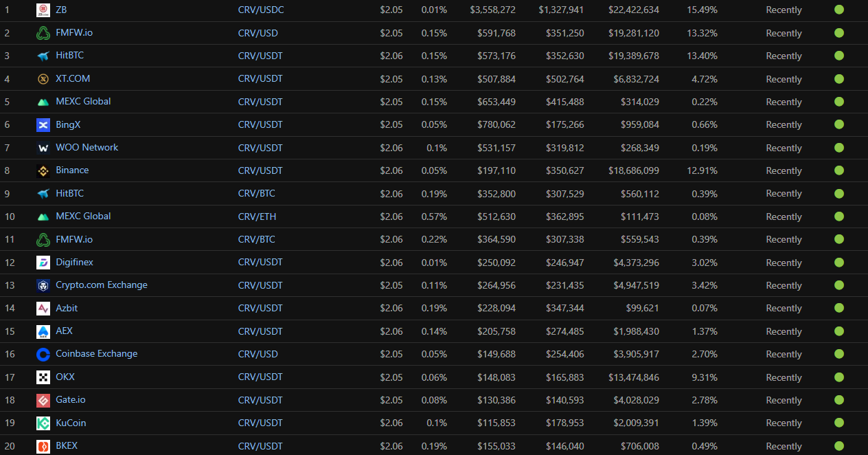Open the CRV/USD pair on FMFW.io
The height and width of the screenshot is (455, 868).
tap(258, 33)
